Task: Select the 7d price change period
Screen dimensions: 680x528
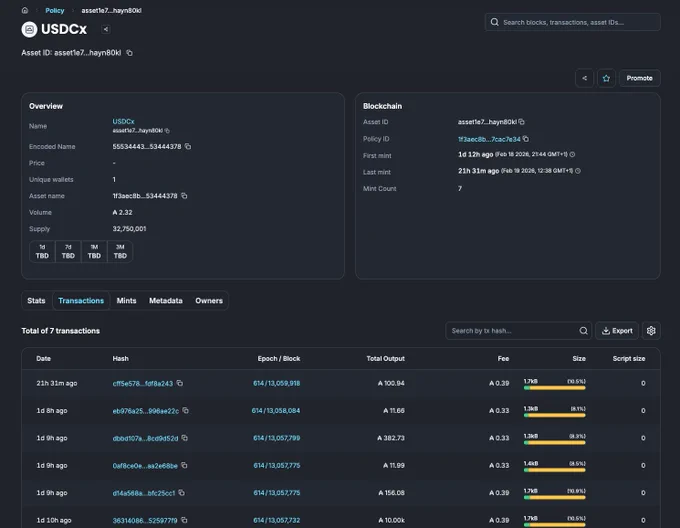Action: (68, 251)
